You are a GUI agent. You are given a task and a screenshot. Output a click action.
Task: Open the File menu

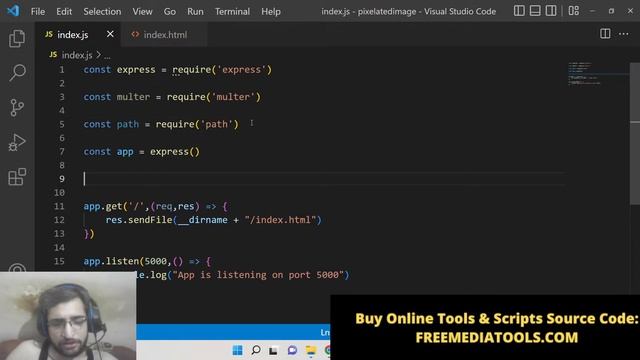click(38, 11)
